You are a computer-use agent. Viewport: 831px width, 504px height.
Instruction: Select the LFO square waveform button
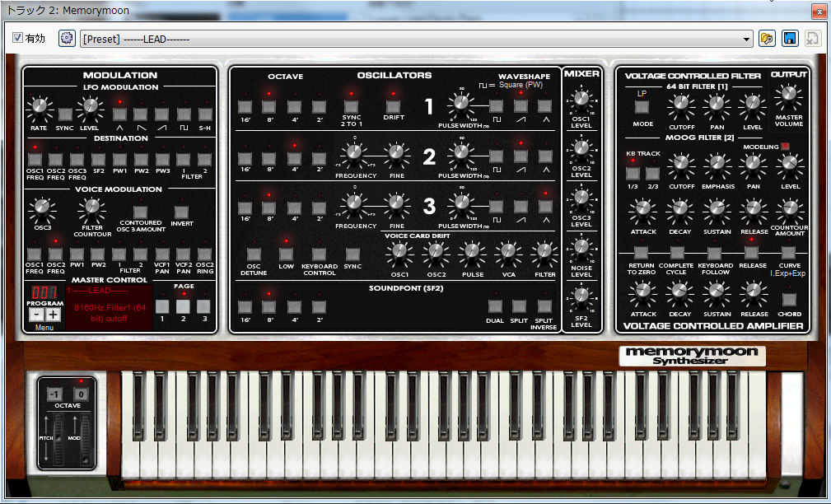point(184,114)
